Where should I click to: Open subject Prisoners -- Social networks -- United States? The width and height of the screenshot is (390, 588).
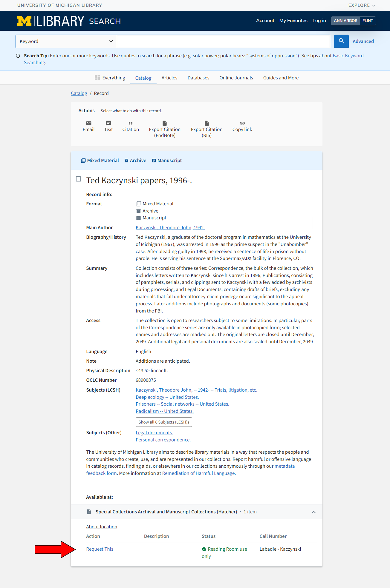tap(182, 404)
